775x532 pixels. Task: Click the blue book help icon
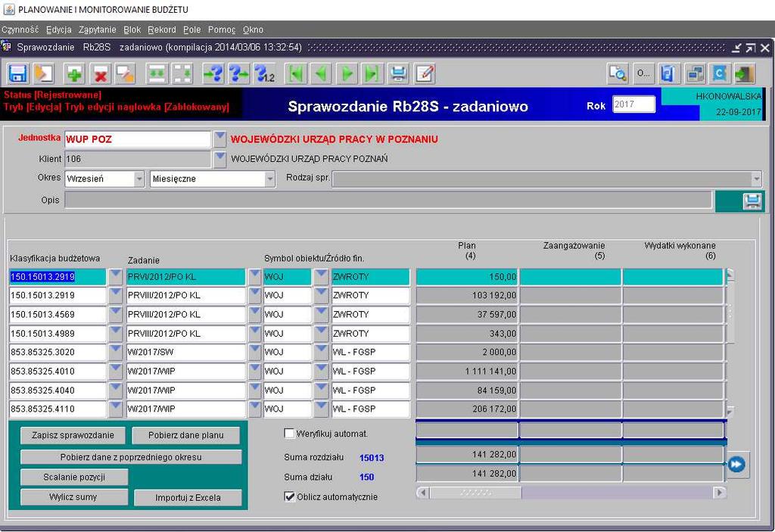(668, 74)
